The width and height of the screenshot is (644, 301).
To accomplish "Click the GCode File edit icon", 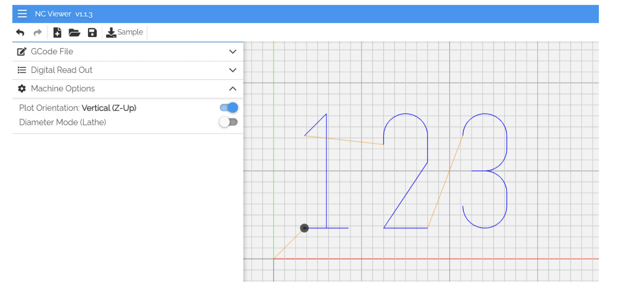I will [21, 51].
